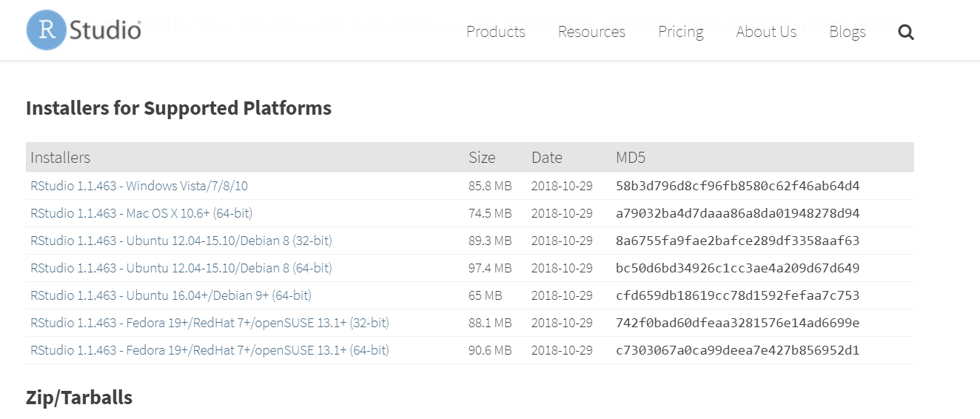Image resolution: width=980 pixels, height=419 pixels.
Task: Open the About Us menu
Action: click(x=766, y=32)
